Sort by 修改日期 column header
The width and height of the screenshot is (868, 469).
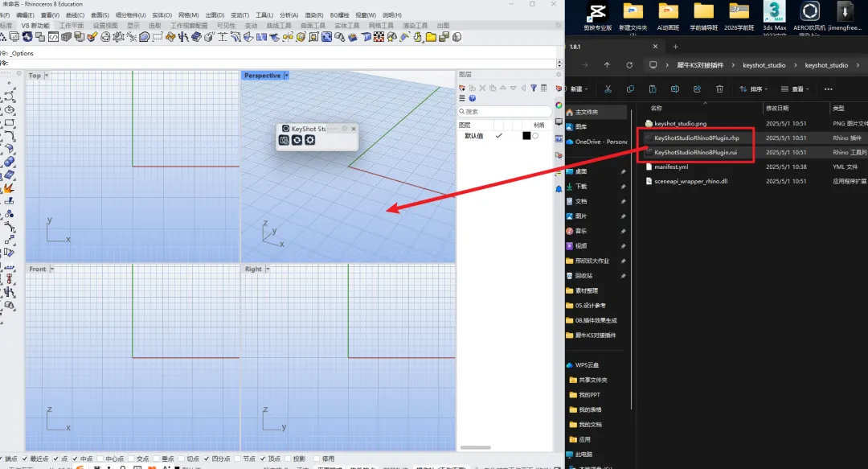[777, 108]
